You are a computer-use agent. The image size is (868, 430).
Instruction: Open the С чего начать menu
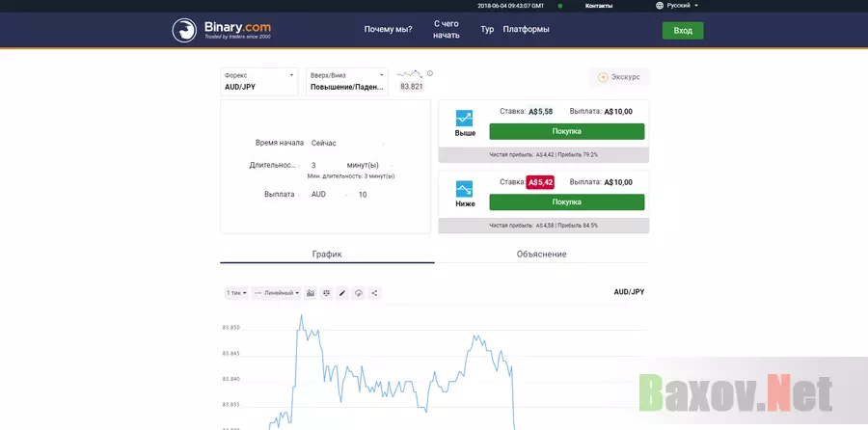coord(447,29)
